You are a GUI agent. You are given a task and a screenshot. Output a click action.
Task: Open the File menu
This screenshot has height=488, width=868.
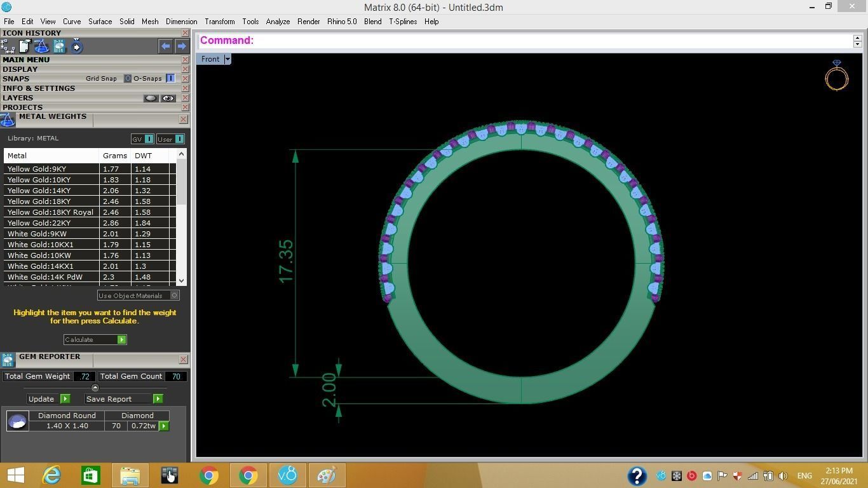point(9,22)
